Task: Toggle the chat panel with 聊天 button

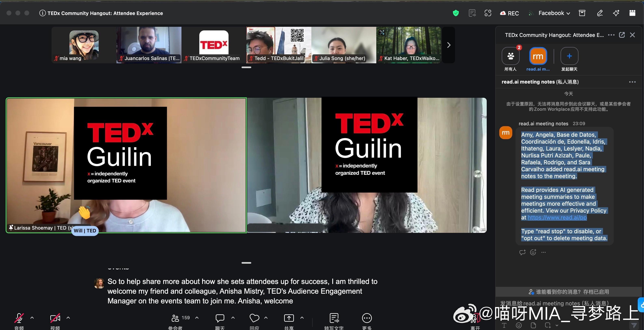Action: pos(220,321)
